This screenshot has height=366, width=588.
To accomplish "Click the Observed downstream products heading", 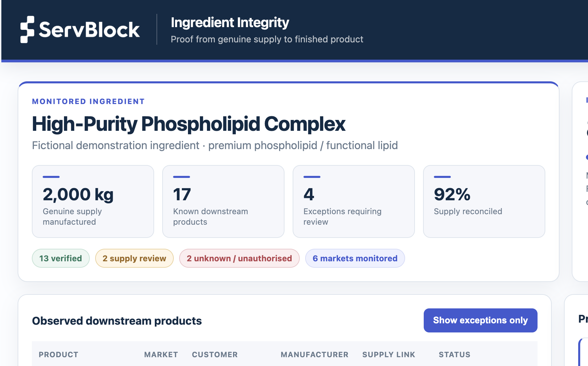I will 117,321.
